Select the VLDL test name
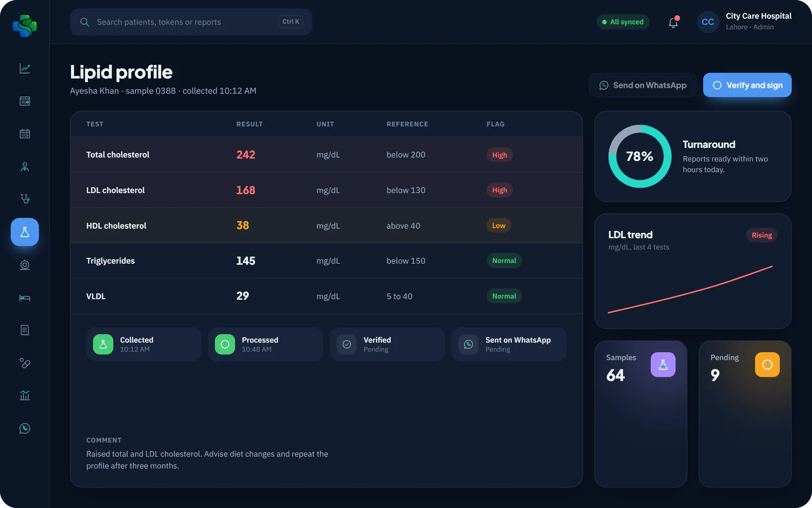This screenshot has height=508, width=812. pos(96,297)
